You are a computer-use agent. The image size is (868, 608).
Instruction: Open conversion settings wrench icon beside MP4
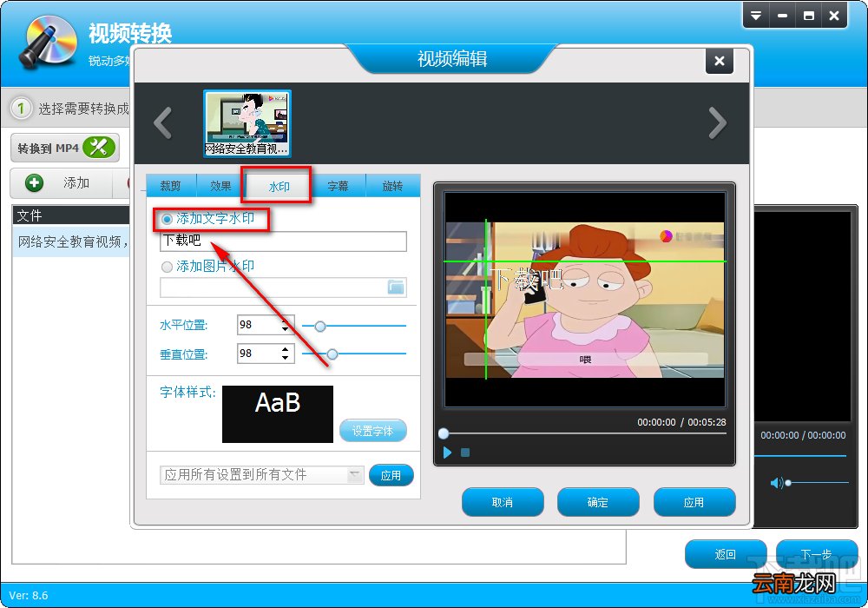(99, 148)
